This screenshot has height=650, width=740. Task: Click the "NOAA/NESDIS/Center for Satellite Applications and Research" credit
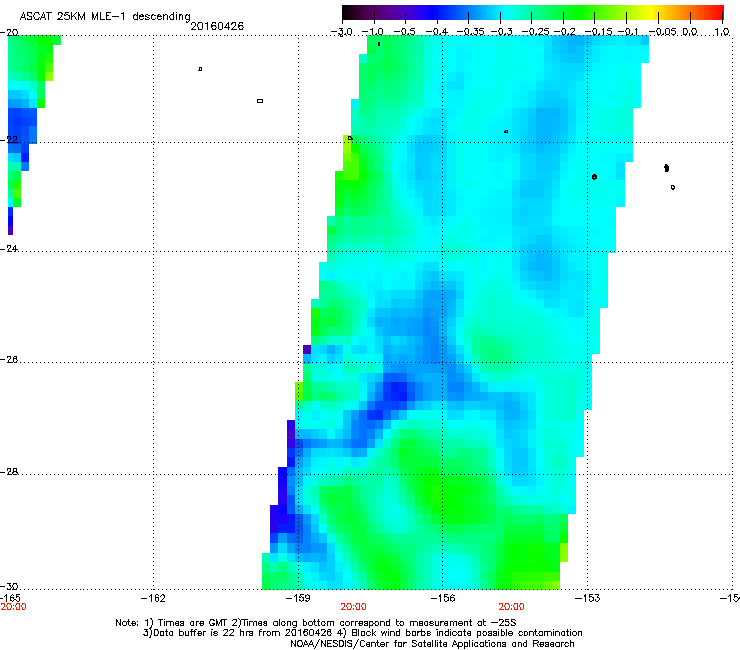(x=432, y=643)
